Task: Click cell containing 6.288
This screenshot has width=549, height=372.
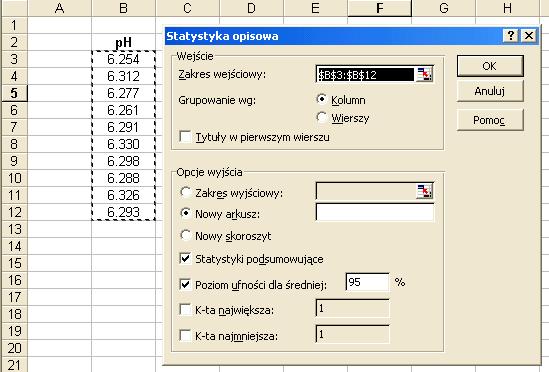Action: point(124,178)
